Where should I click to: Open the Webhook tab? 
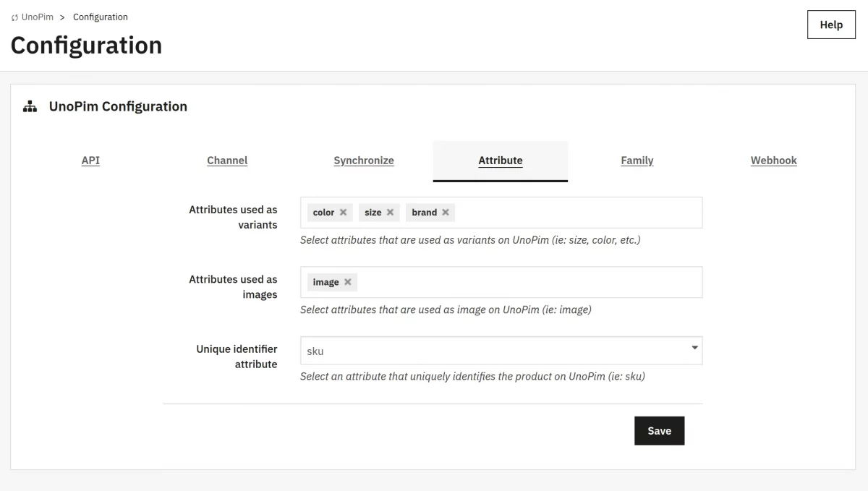[774, 161]
